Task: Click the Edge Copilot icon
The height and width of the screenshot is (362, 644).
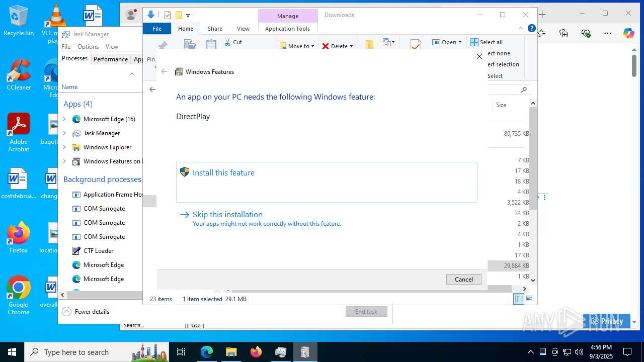Action: pyautogui.click(x=628, y=33)
